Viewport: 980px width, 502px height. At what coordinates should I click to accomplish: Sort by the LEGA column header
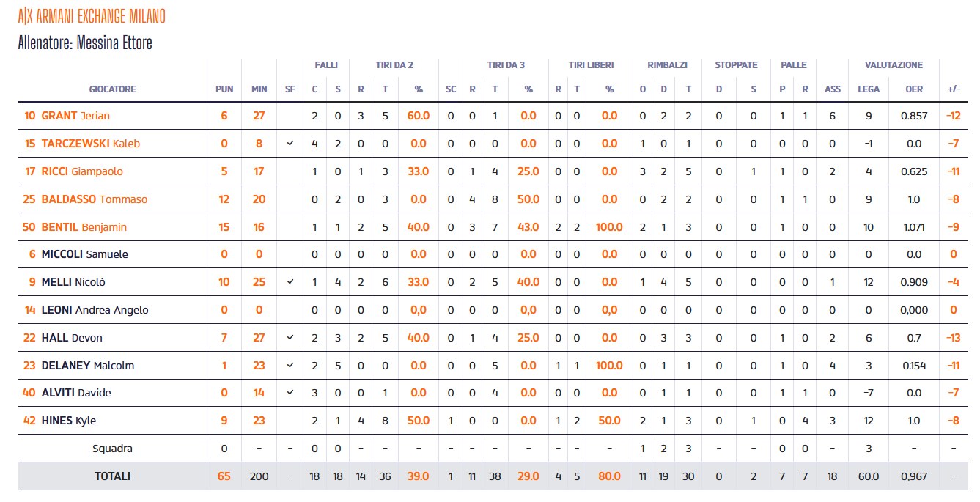point(869,89)
